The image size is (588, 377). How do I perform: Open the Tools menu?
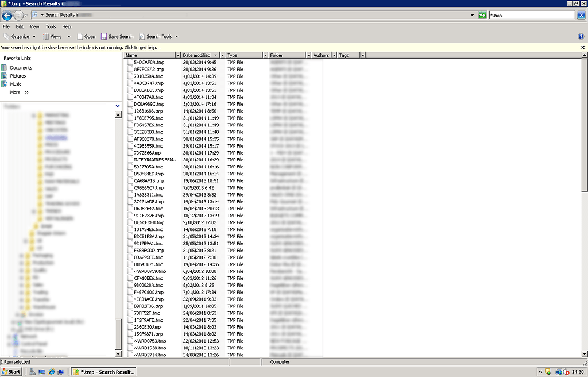[51, 26]
